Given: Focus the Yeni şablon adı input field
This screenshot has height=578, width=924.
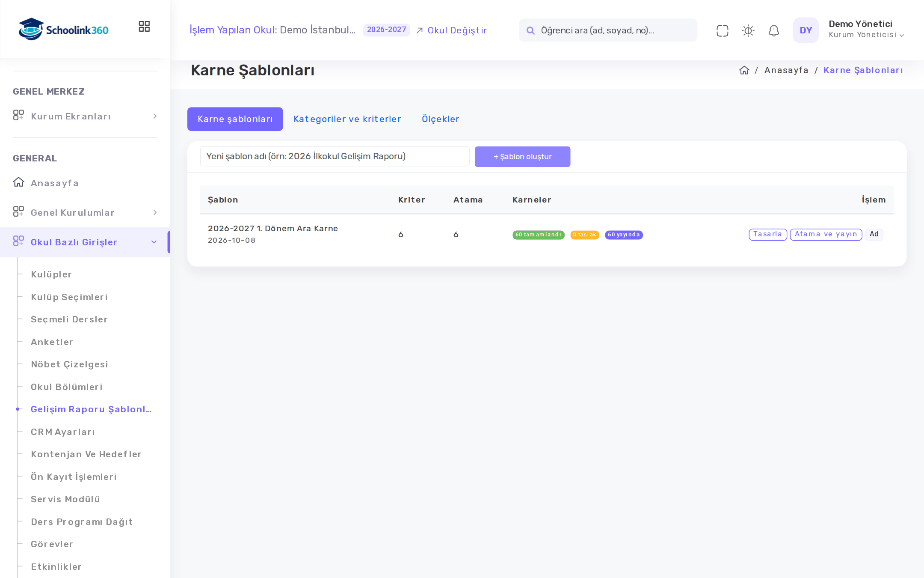Looking at the screenshot, I should point(335,156).
